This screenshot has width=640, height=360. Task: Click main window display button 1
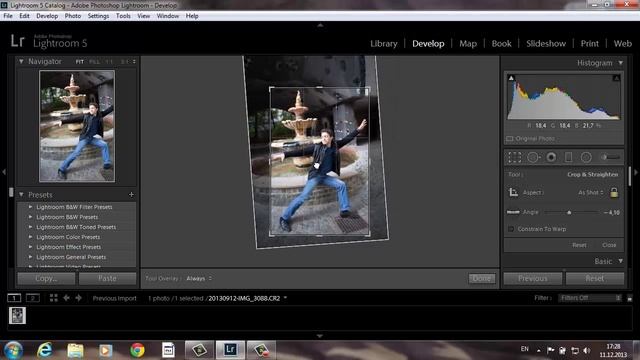tap(14, 298)
